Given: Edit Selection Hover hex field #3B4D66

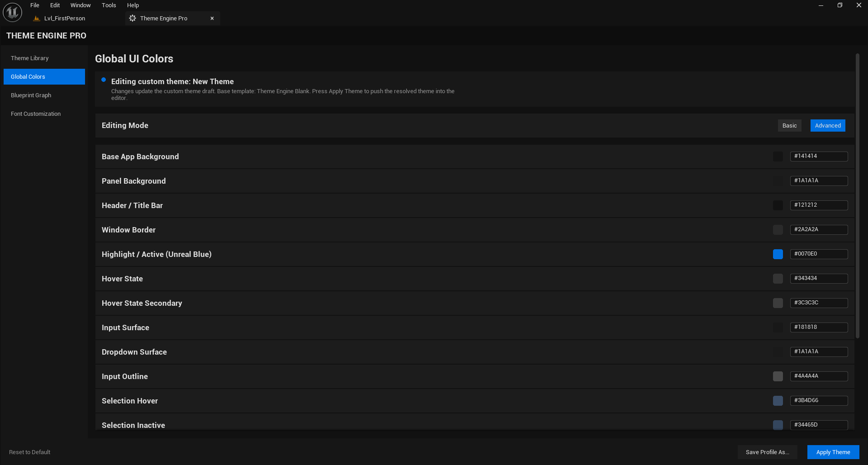Looking at the screenshot, I should (x=819, y=401).
